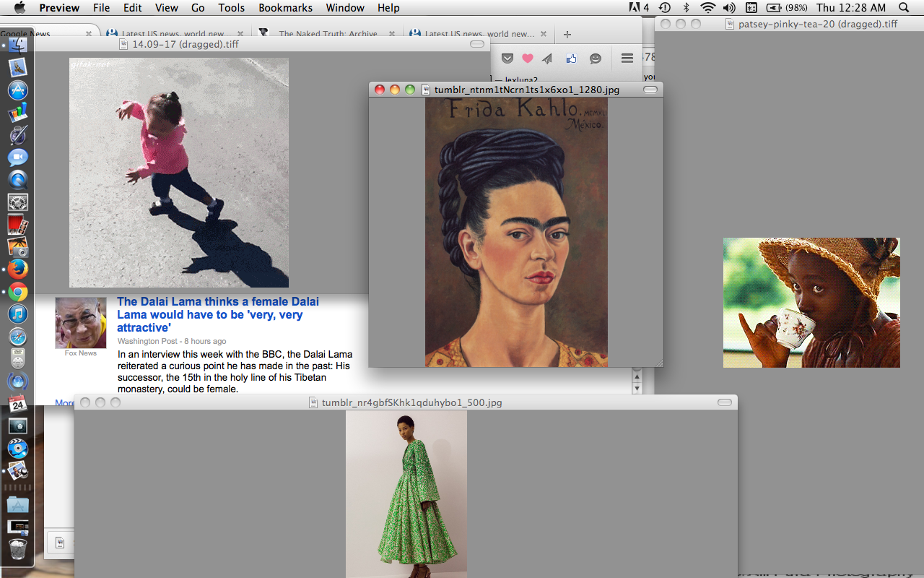Open the Tools menu
The height and width of the screenshot is (578, 924).
coord(232,8)
